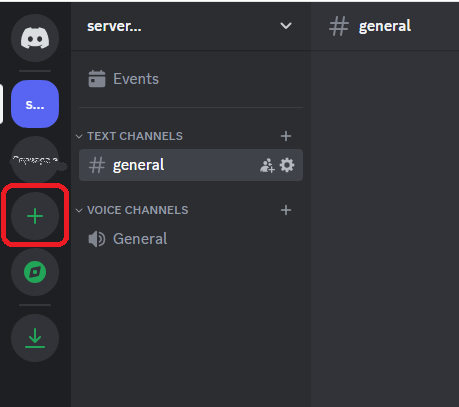
Task: Open the server name dropdown chevron
Action: pyautogui.click(x=286, y=26)
